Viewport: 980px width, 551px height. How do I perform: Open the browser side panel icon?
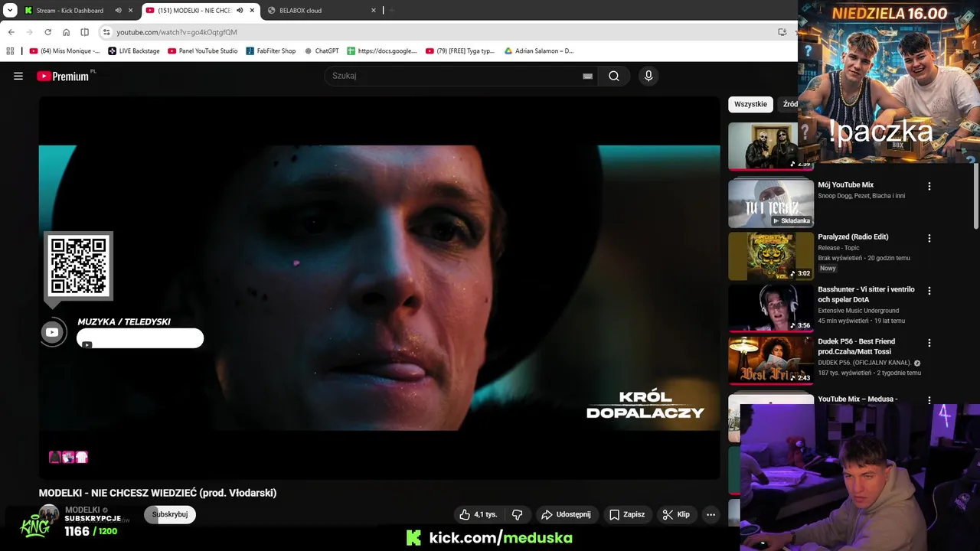pos(84,32)
